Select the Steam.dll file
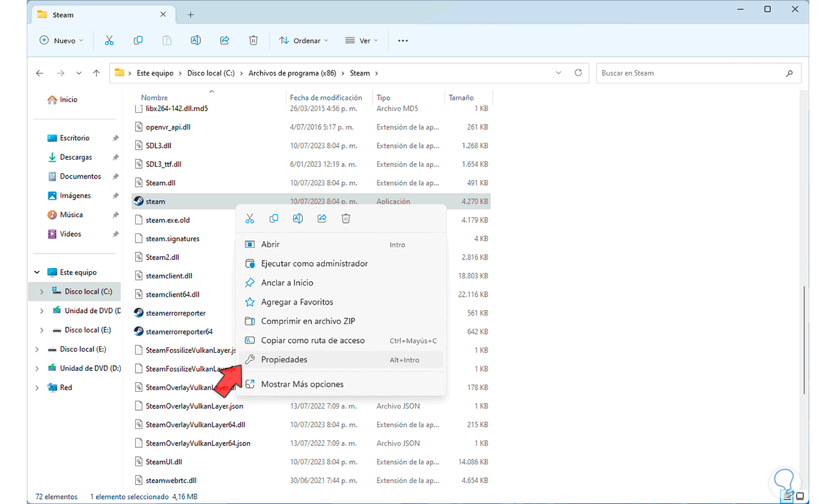The image size is (836, 504). [311, 183]
